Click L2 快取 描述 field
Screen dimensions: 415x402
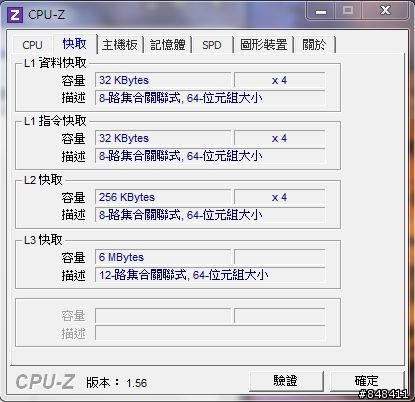pyautogui.click(x=210, y=215)
